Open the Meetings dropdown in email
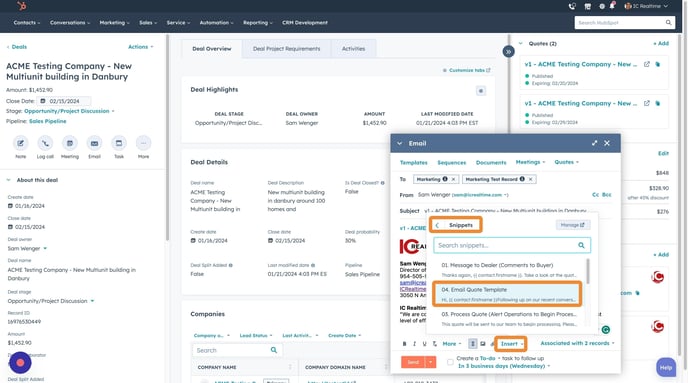Screen dimensions: 688x383 click(530, 162)
